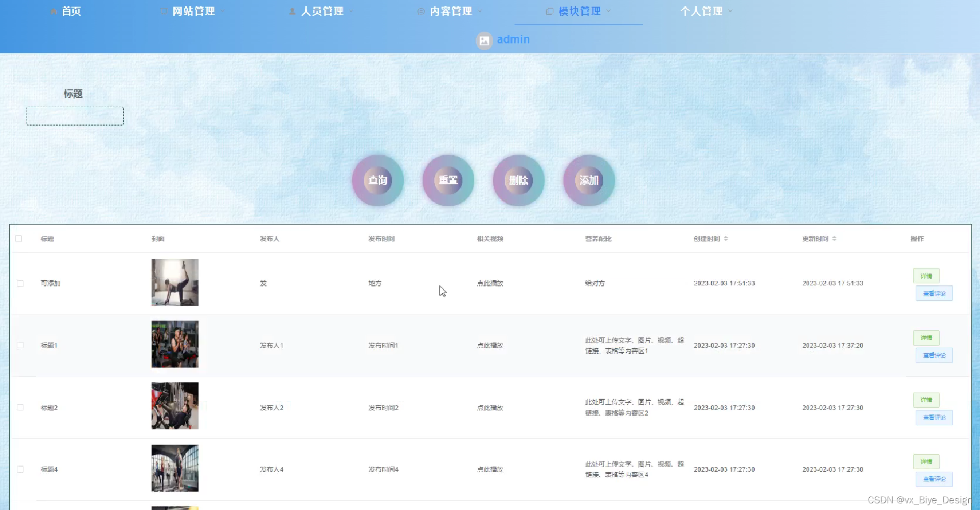This screenshot has height=510, width=980.
Task: Click the person icon beside 人员管理
Action: (x=292, y=11)
